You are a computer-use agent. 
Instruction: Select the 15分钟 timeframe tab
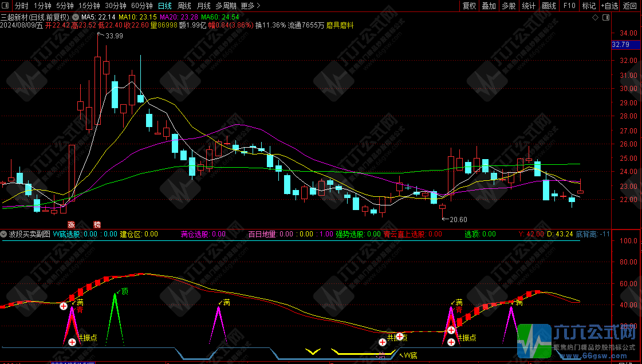pyautogui.click(x=88, y=6)
